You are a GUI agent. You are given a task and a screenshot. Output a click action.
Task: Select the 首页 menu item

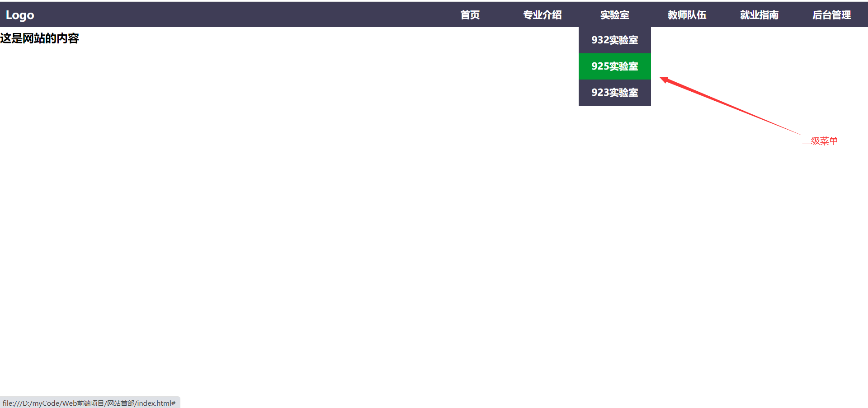(x=470, y=14)
